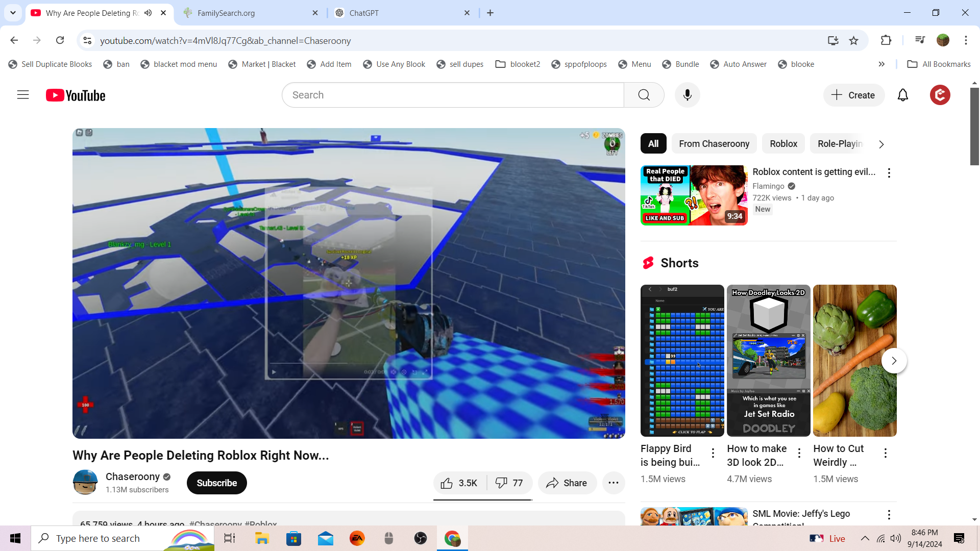Open Chrome extensions puzzle icon

(886, 40)
